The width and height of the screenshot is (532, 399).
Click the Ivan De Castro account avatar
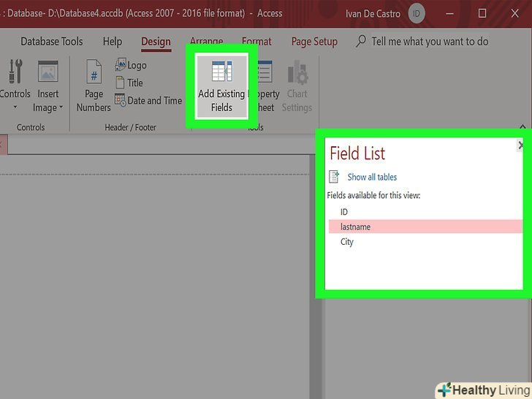click(x=417, y=14)
